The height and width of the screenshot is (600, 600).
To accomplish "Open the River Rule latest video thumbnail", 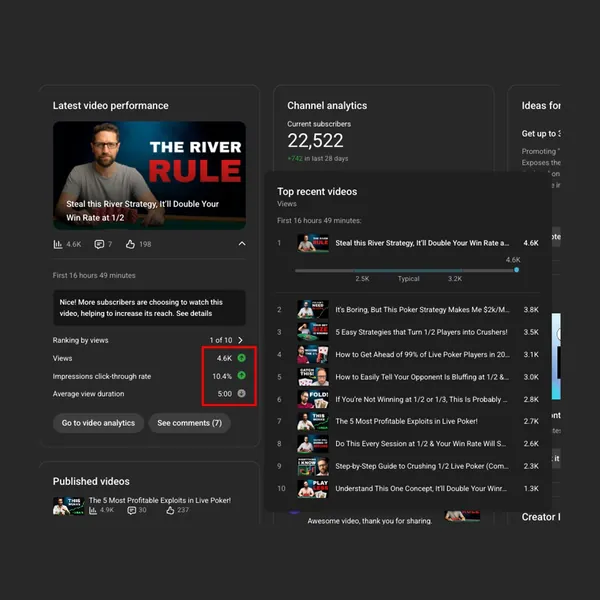I will click(x=149, y=176).
